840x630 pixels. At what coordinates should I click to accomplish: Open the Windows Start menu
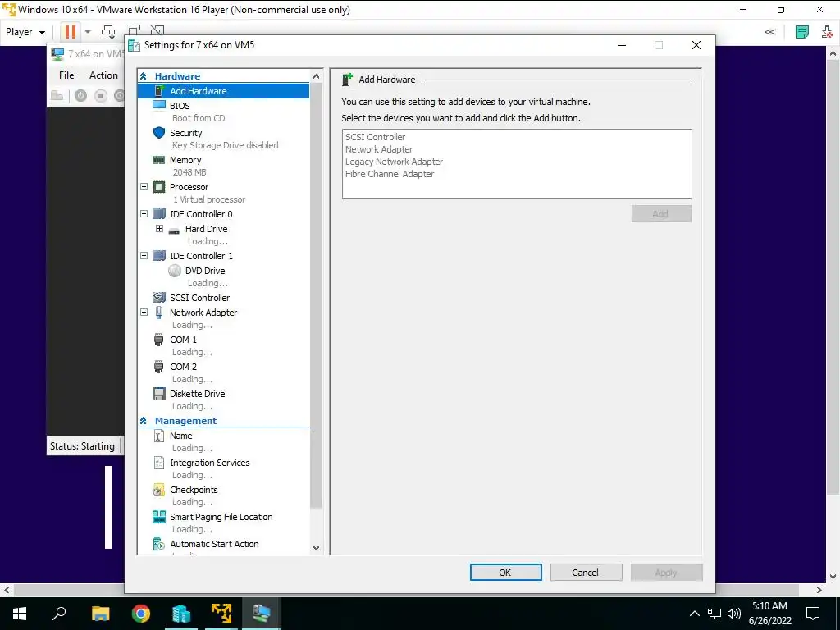[x=20, y=614]
